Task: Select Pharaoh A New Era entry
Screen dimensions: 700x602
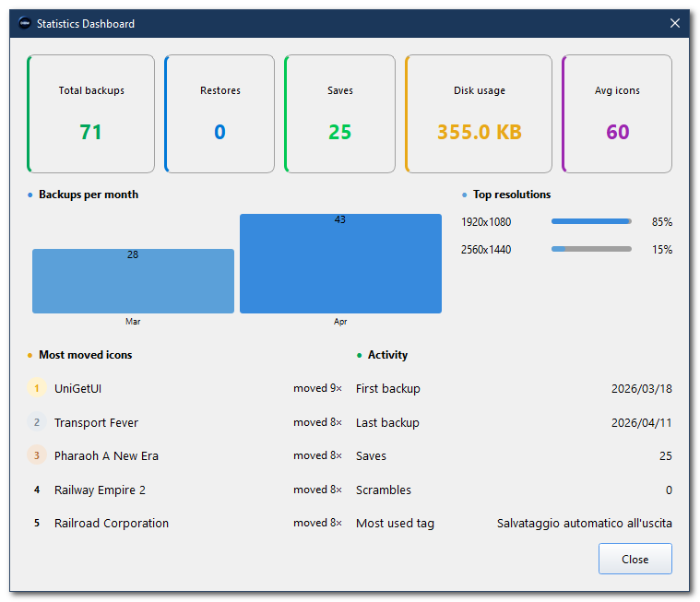Action: [x=106, y=455]
